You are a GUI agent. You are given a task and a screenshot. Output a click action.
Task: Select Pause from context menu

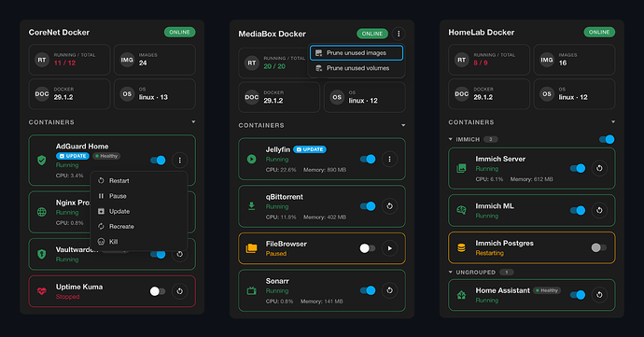pyautogui.click(x=139, y=196)
